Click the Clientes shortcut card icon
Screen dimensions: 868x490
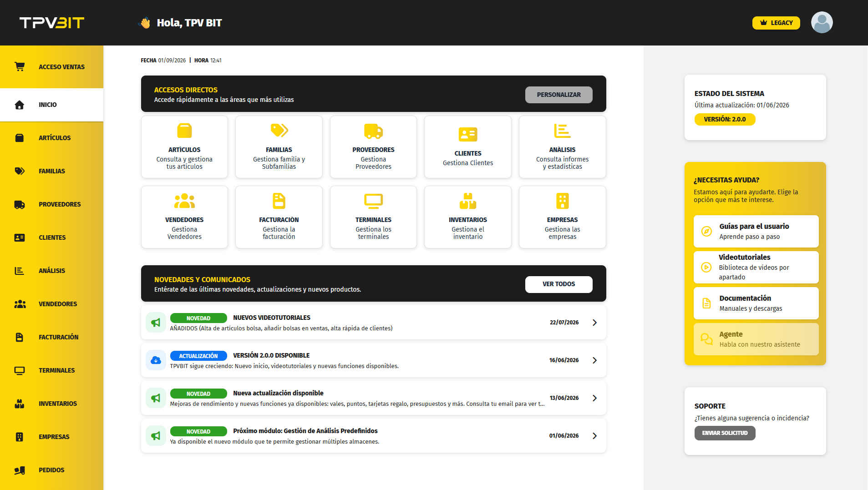tap(468, 134)
